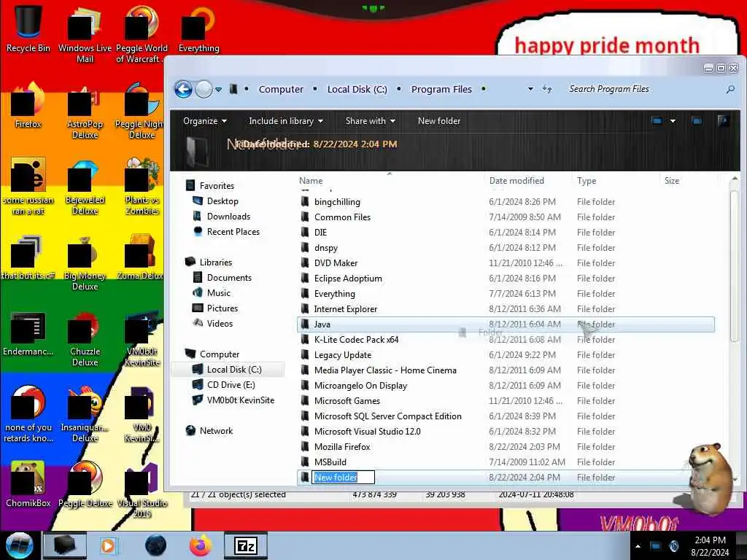Click the file list vertical scrollbar

(x=734, y=267)
